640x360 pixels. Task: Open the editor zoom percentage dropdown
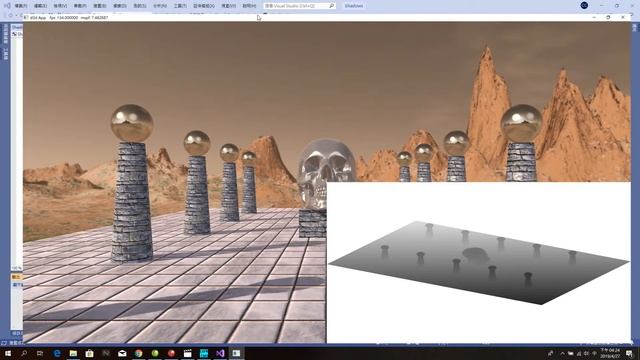coord(17,268)
